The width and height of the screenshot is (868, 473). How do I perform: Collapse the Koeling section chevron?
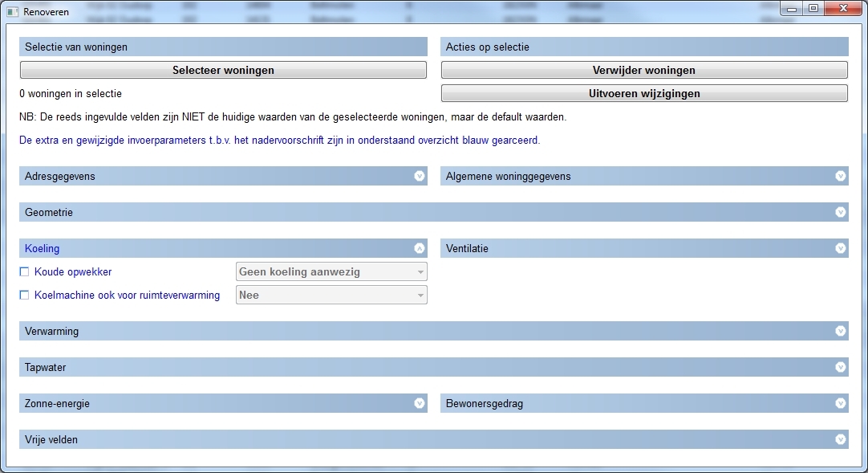click(419, 248)
